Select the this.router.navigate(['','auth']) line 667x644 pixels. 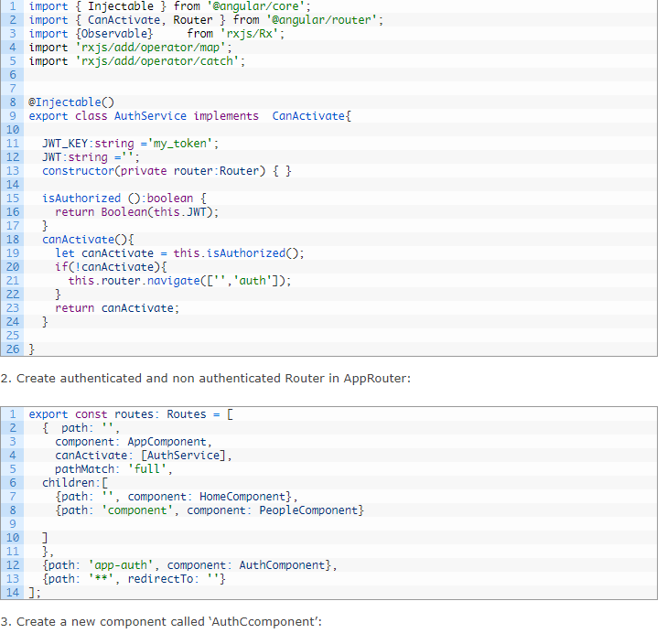[x=179, y=281]
